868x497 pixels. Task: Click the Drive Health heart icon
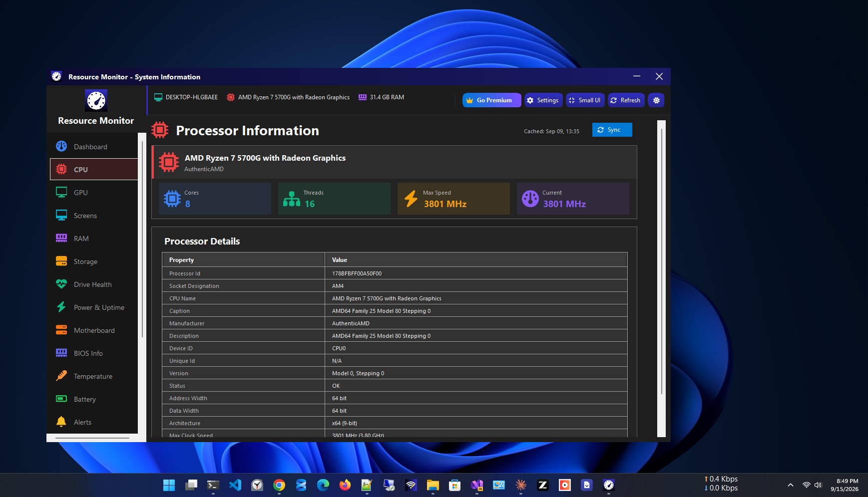pyautogui.click(x=61, y=284)
